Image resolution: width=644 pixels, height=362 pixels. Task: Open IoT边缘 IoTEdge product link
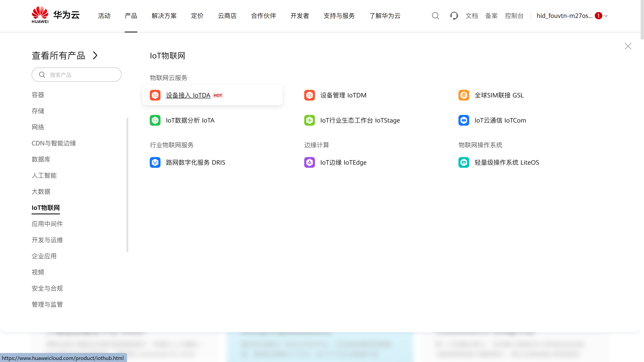pyautogui.click(x=343, y=162)
